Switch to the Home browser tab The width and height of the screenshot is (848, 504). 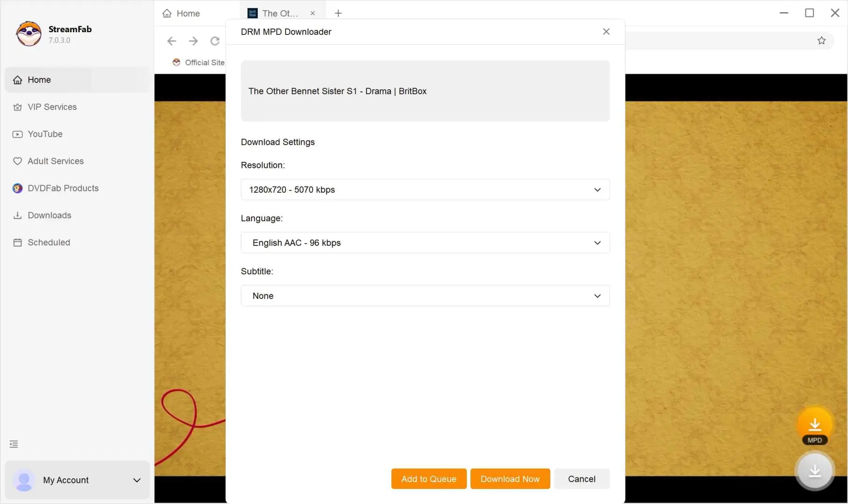[x=181, y=13]
